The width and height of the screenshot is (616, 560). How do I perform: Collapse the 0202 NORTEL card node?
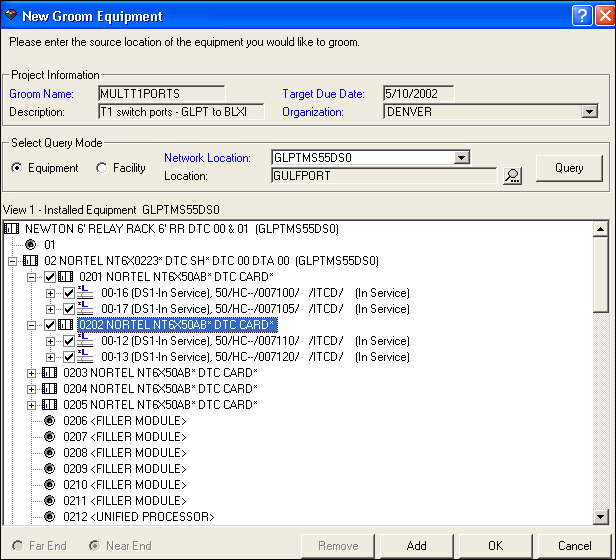tap(31, 325)
